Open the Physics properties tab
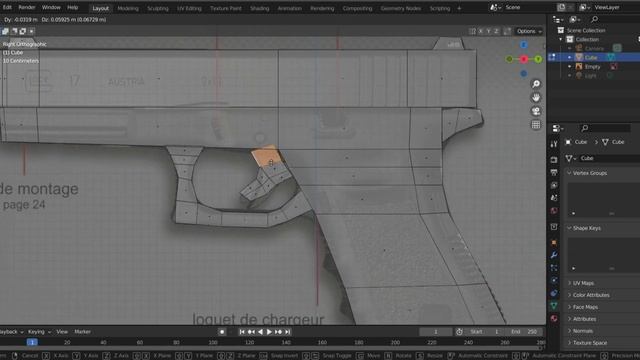This screenshot has height=360, width=640. pos(554,280)
